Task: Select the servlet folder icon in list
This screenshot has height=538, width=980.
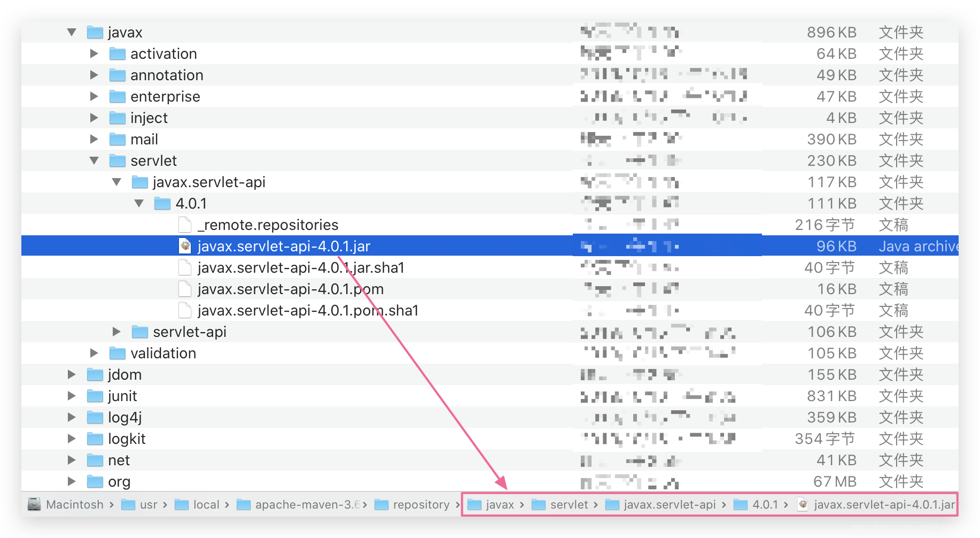Action: [x=118, y=160]
